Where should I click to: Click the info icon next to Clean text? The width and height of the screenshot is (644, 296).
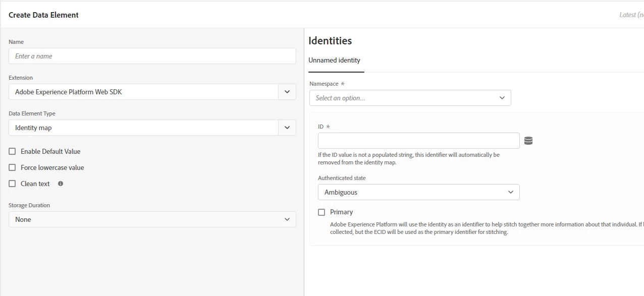point(61,184)
